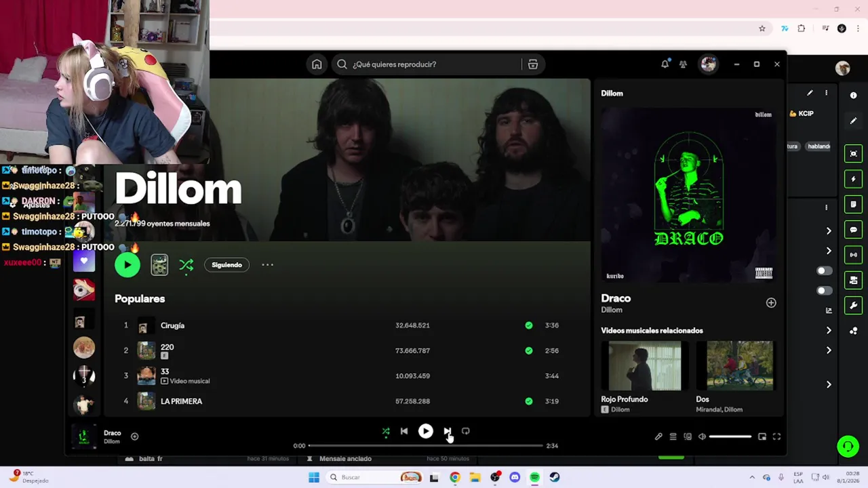Screen dimensions: 868x488
Task: Open connect to a device icon
Action: (x=688, y=436)
